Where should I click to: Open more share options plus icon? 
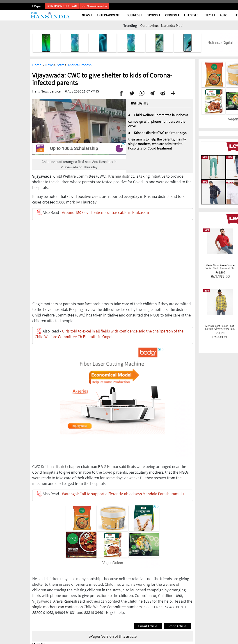pyautogui.click(x=173, y=93)
